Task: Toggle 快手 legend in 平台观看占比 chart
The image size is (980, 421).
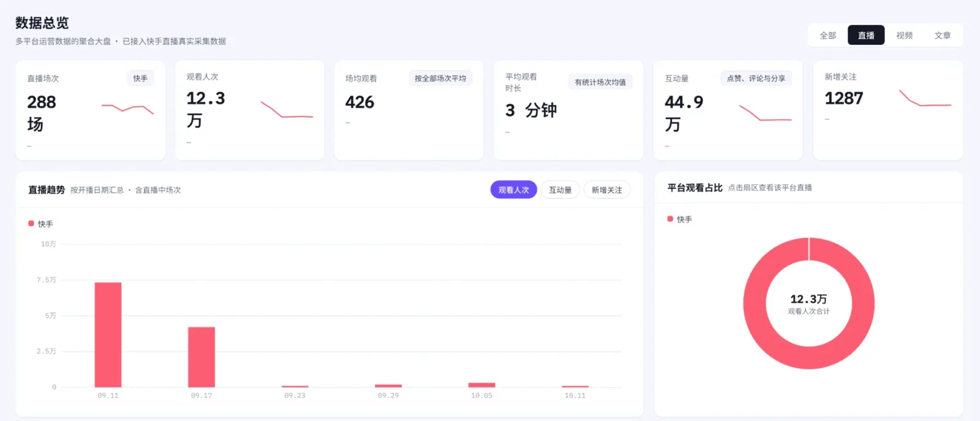Action: 679,219
